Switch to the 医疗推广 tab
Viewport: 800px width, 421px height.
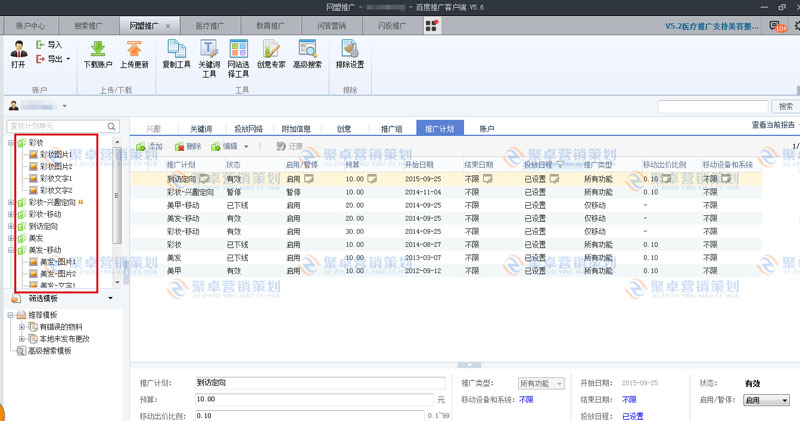pos(210,26)
